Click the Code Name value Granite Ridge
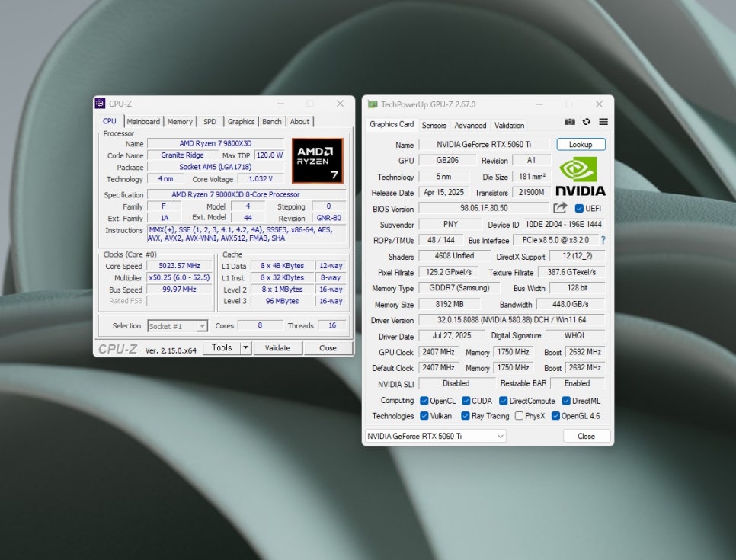Image resolution: width=736 pixels, height=560 pixels. tap(182, 155)
